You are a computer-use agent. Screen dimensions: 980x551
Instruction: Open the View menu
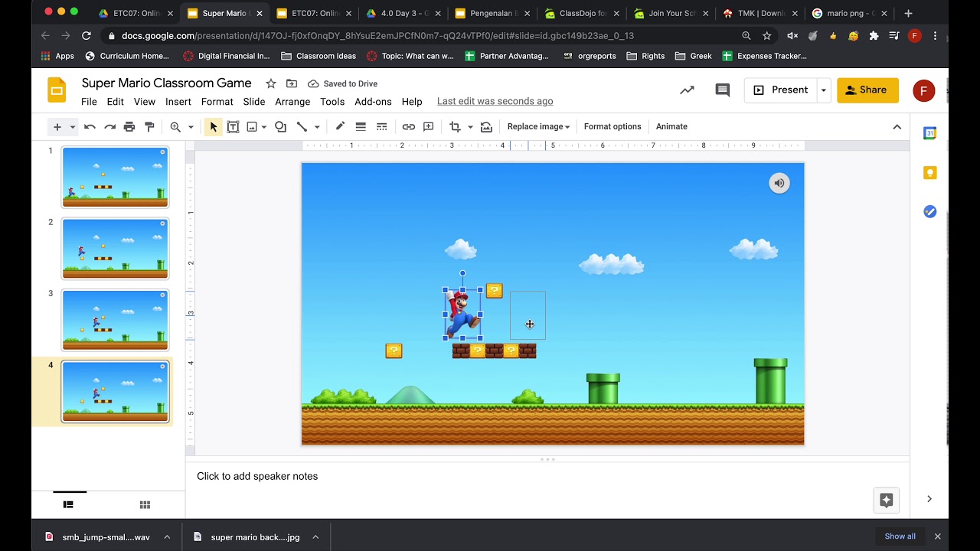tap(145, 102)
